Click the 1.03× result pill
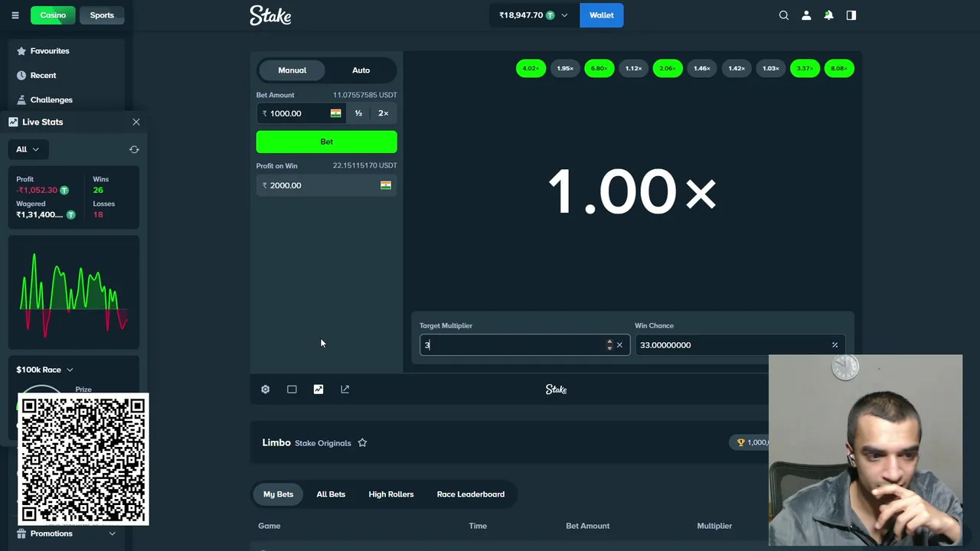 click(771, 69)
